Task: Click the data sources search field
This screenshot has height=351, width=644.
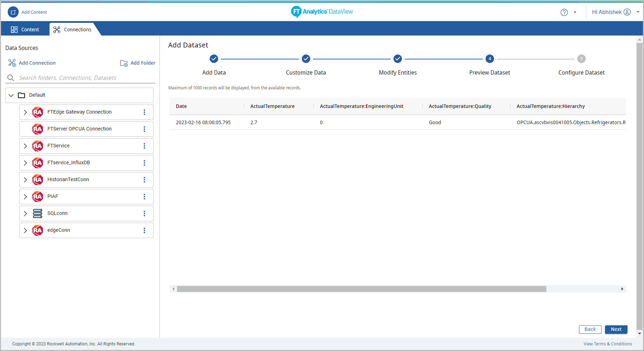Action: pyautogui.click(x=84, y=78)
